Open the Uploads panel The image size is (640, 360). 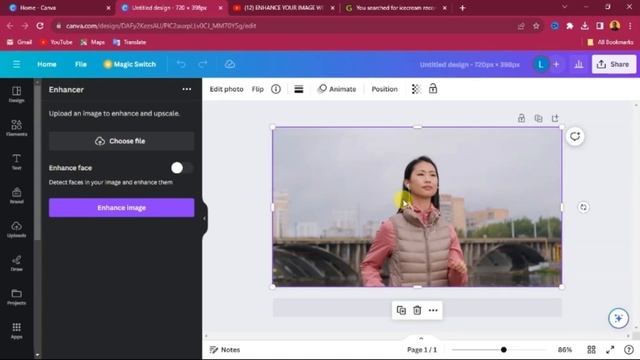16,229
